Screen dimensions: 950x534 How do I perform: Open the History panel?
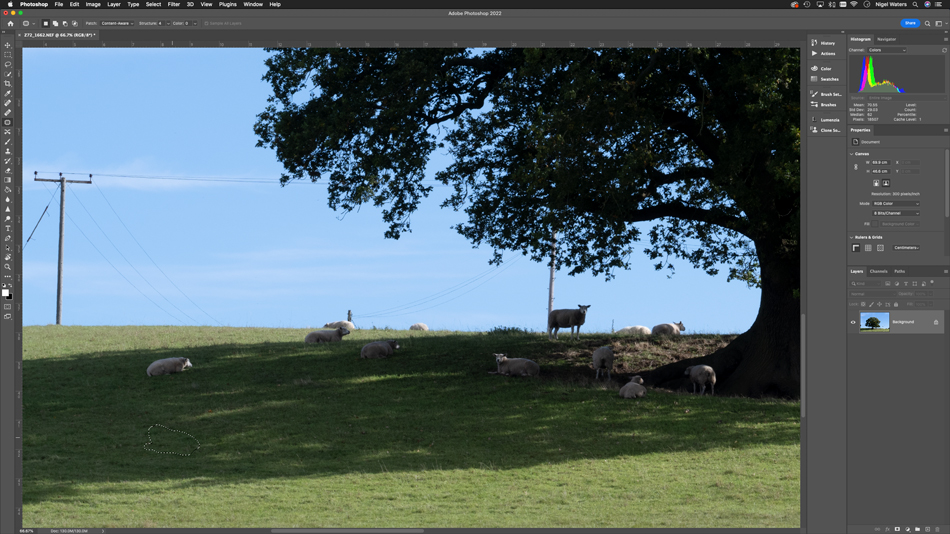tap(827, 43)
